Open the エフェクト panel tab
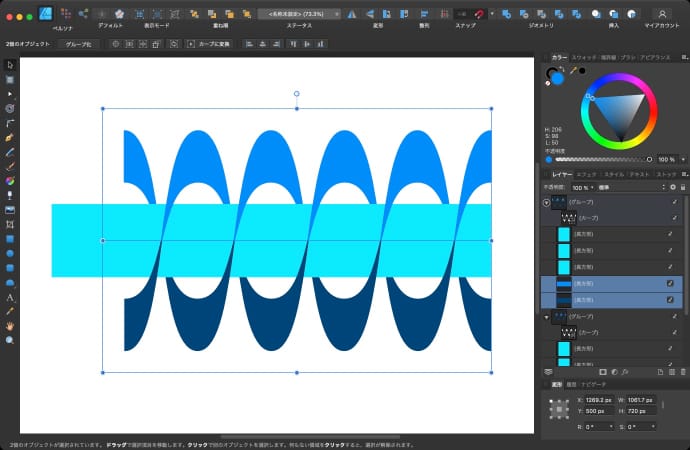The width and height of the screenshot is (690, 450). [587, 174]
